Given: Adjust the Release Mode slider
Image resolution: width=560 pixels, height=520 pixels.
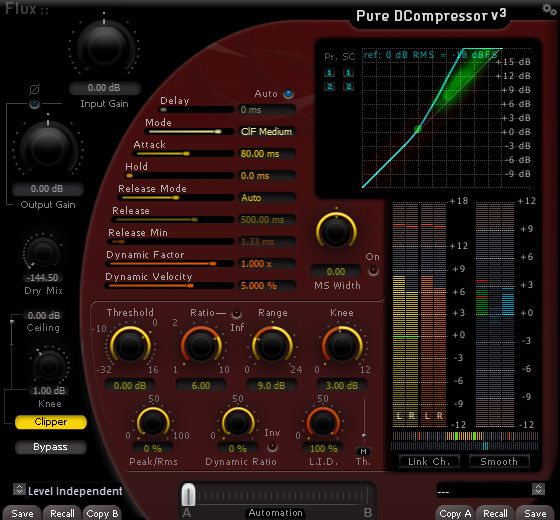Looking at the screenshot, I should (x=176, y=198).
